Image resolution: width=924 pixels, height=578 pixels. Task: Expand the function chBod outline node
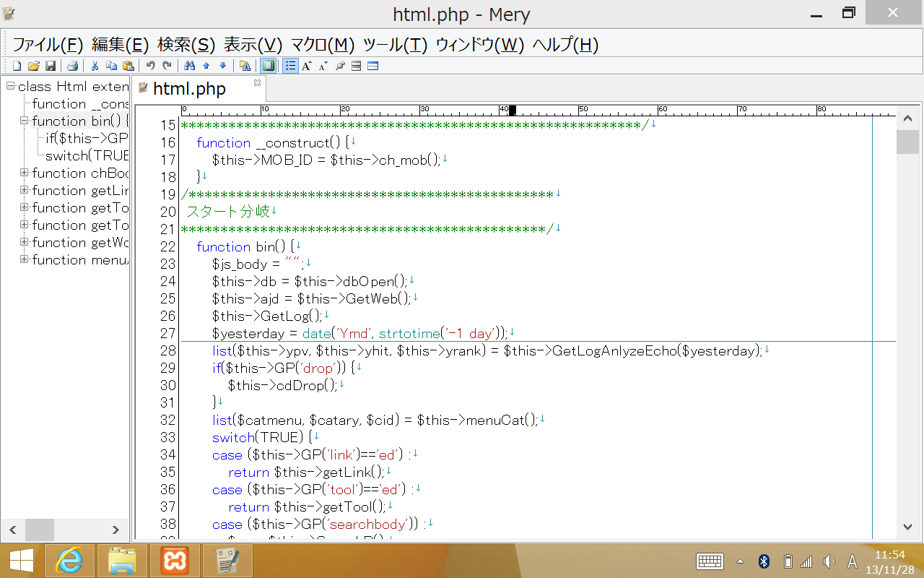coord(24,173)
